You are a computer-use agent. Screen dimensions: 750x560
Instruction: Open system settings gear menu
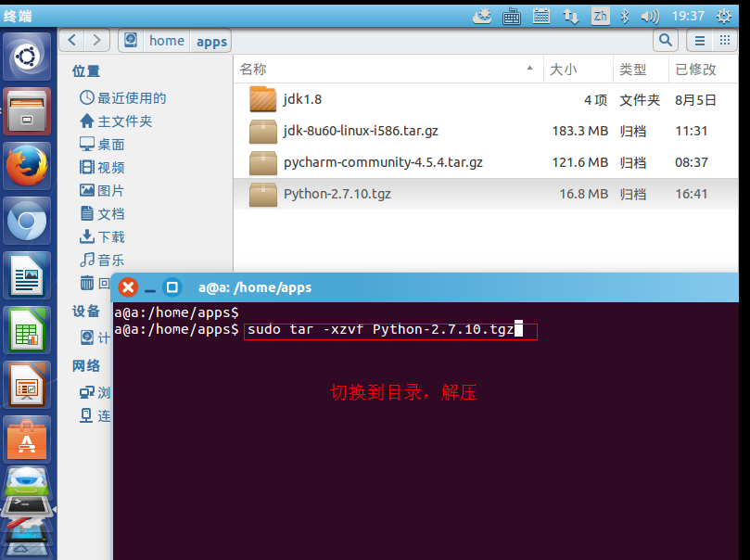724,17
